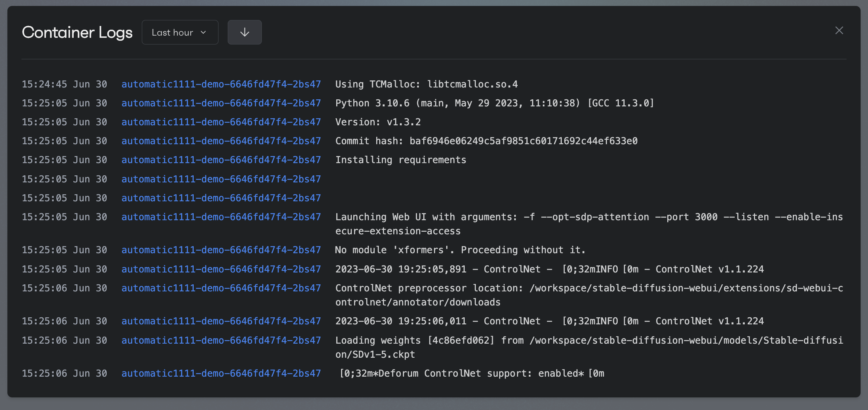Viewport: 868px width, 410px height.
Task: Open pod link on Deforum ControlNet line
Action: click(221, 374)
